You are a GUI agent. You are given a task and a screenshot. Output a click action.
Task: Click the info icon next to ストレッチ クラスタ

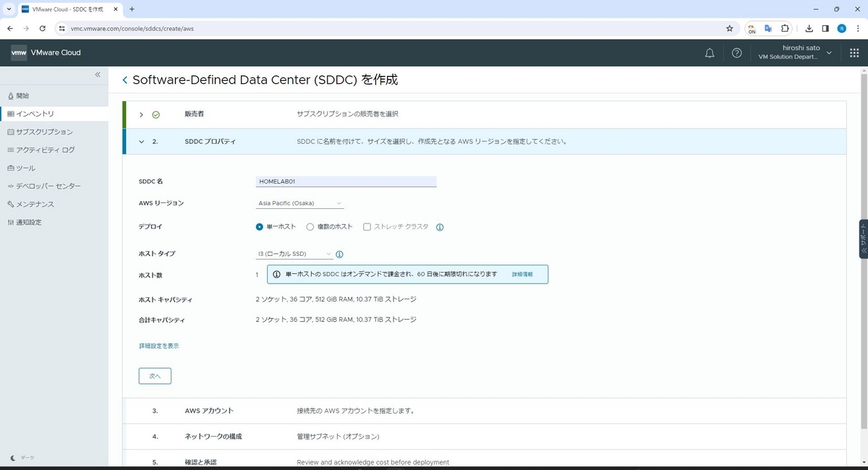[440, 227]
